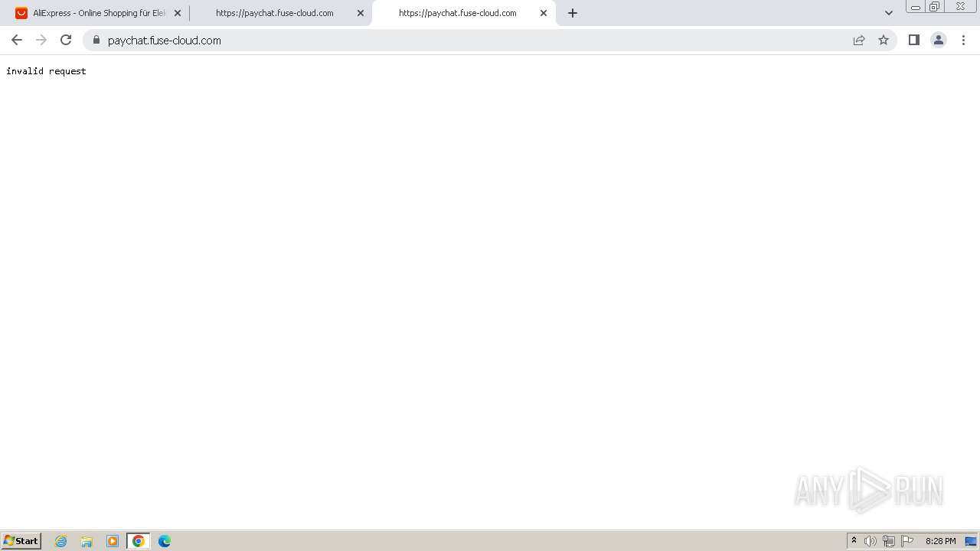Go back to previous page
Viewport: 980px width, 551px height.
point(17,40)
